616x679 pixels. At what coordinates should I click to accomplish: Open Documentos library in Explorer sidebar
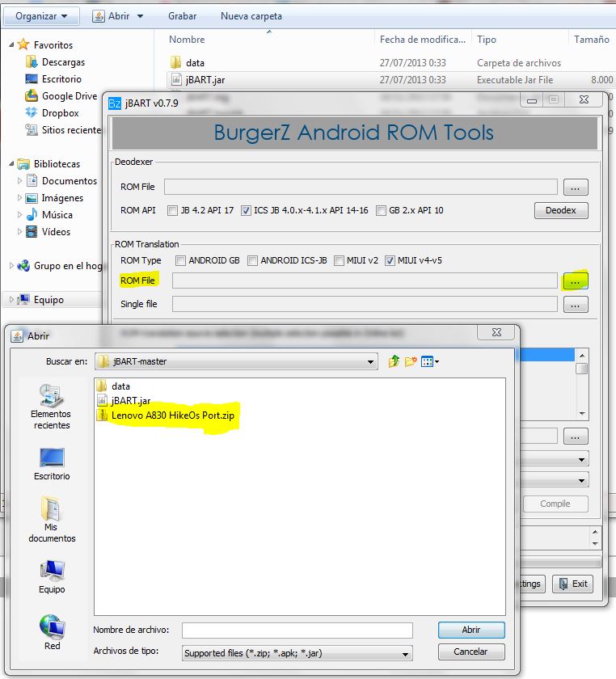coord(61,180)
